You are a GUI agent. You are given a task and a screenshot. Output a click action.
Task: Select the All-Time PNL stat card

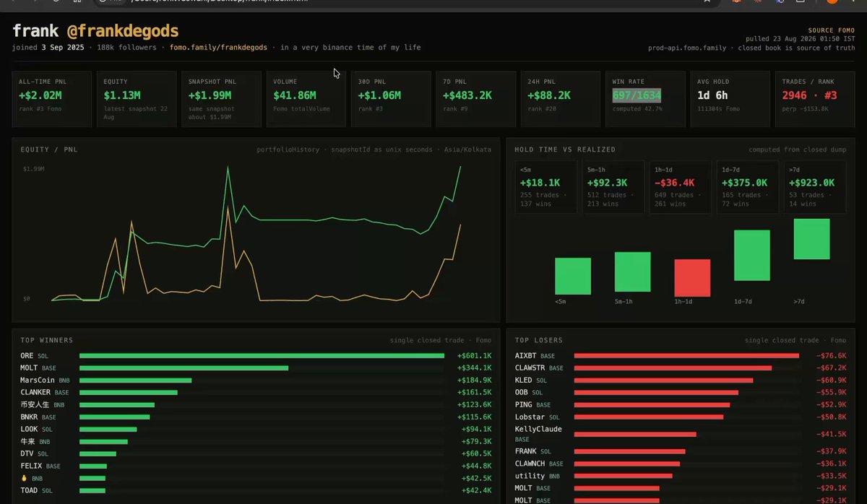pyautogui.click(x=52, y=99)
